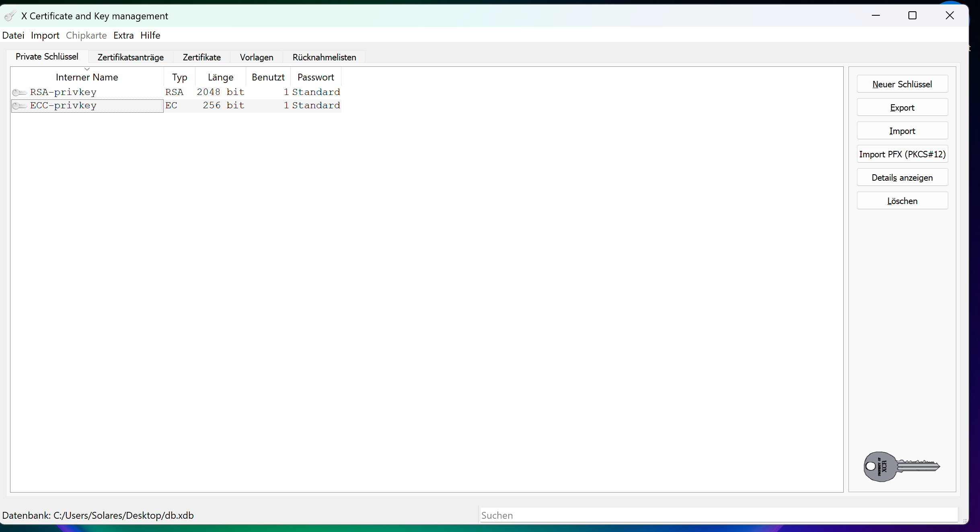Image resolution: width=980 pixels, height=532 pixels.
Task: Switch to Vorlagen tab
Action: click(257, 57)
